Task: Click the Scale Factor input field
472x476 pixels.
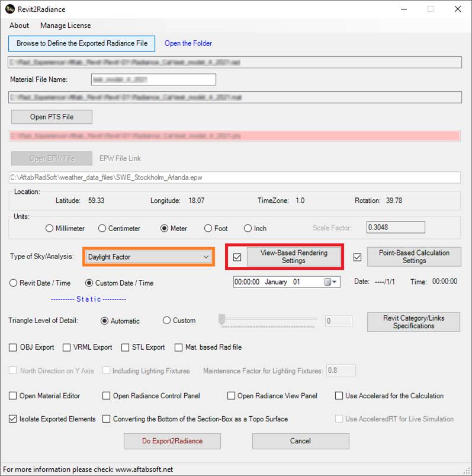Action: (396, 228)
